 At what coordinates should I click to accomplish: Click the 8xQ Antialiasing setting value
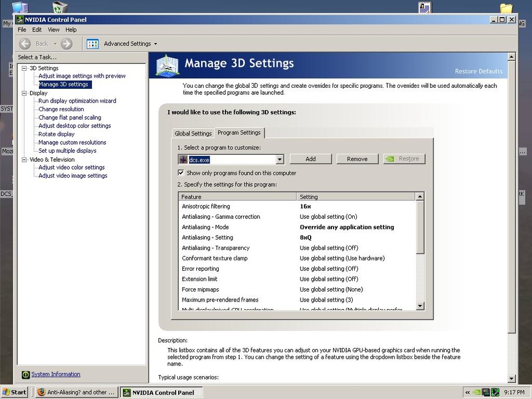click(x=305, y=237)
